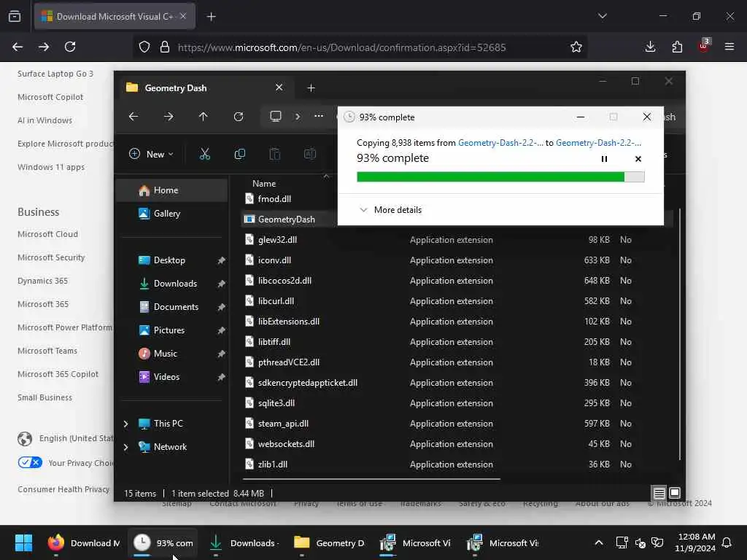Click the breadcrumb chevron in address bar
The height and width of the screenshot is (560, 747).
pos(298,116)
